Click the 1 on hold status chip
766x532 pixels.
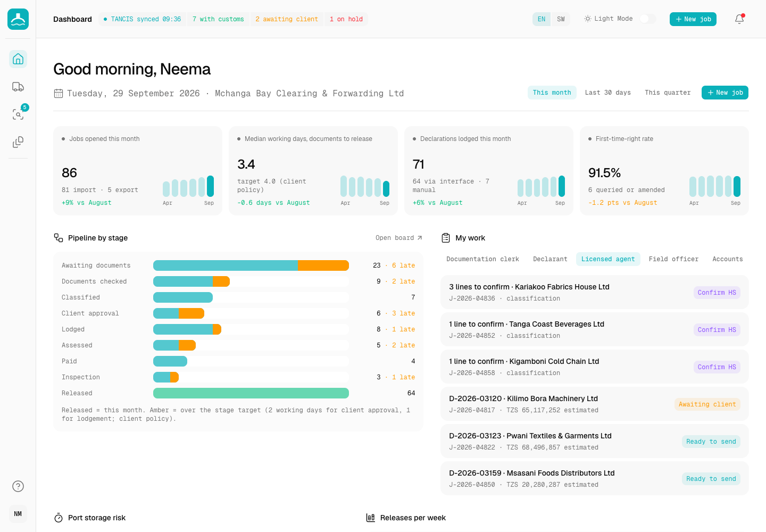(346, 19)
